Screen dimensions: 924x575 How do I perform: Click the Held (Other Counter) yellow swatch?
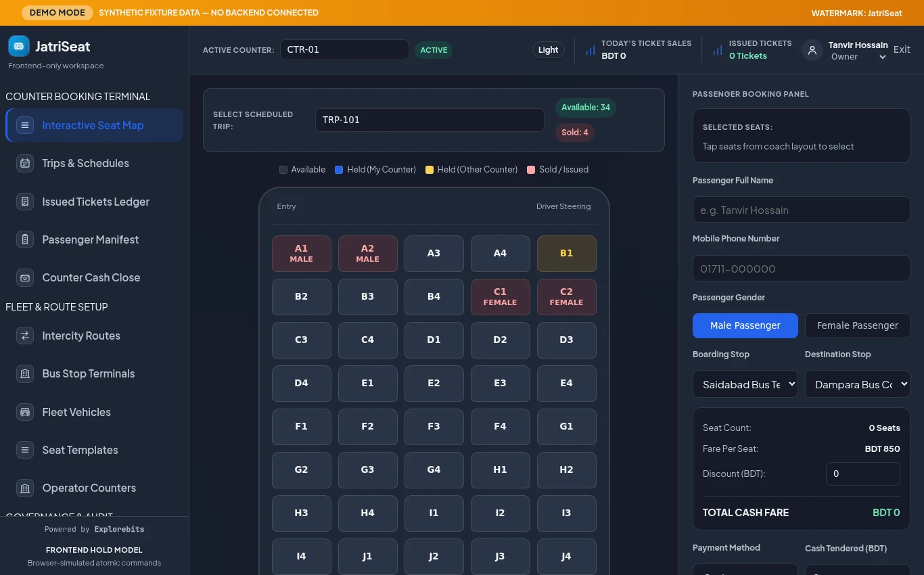point(430,170)
